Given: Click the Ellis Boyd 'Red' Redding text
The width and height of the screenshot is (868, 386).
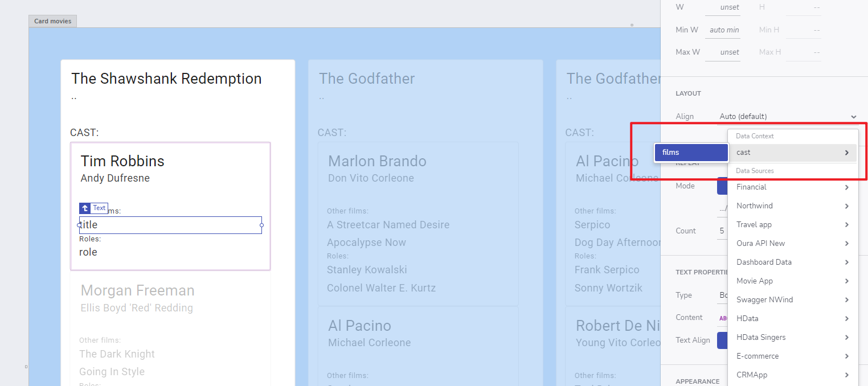Looking at the screenshot, I should point(137,308).
